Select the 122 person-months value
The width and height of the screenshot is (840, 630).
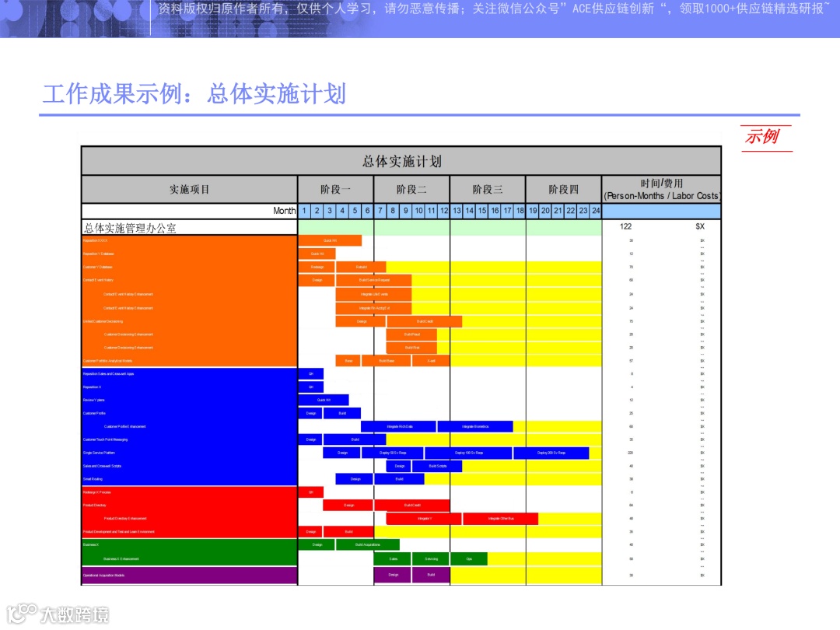pyautogui.click(x=625, y=226)
